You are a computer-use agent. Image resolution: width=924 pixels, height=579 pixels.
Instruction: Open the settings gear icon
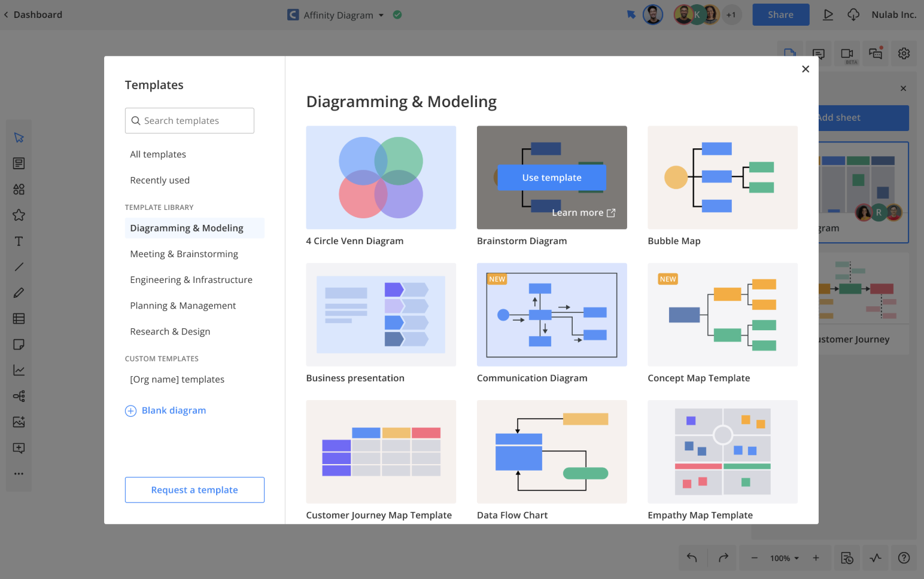(x=904, y=54)
